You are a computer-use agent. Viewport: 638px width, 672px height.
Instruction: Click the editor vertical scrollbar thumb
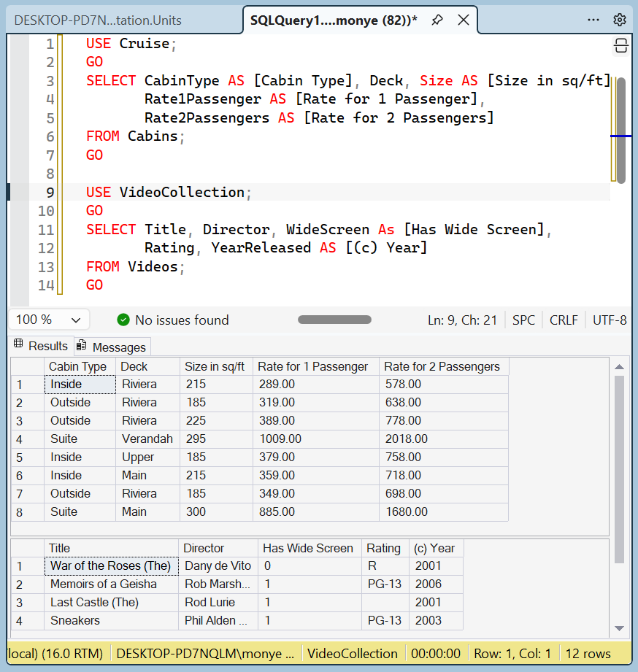click(x=621, y=131)
